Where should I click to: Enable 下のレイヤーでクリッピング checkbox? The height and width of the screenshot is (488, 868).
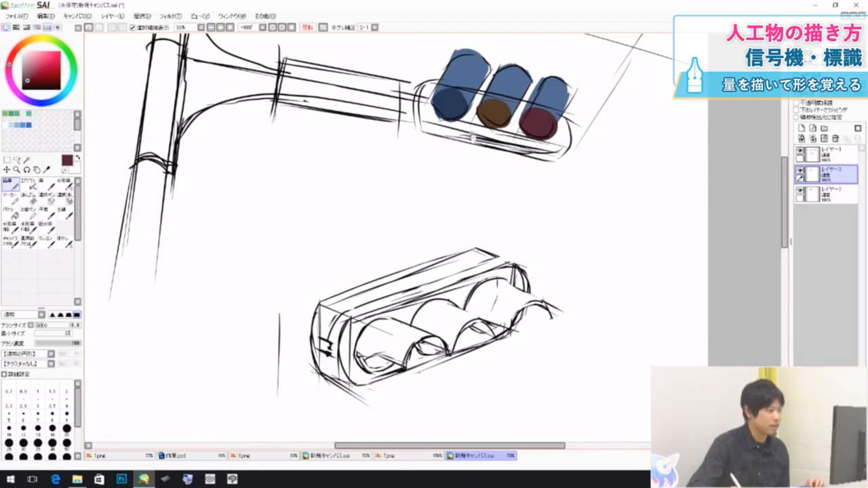[796, 110]
